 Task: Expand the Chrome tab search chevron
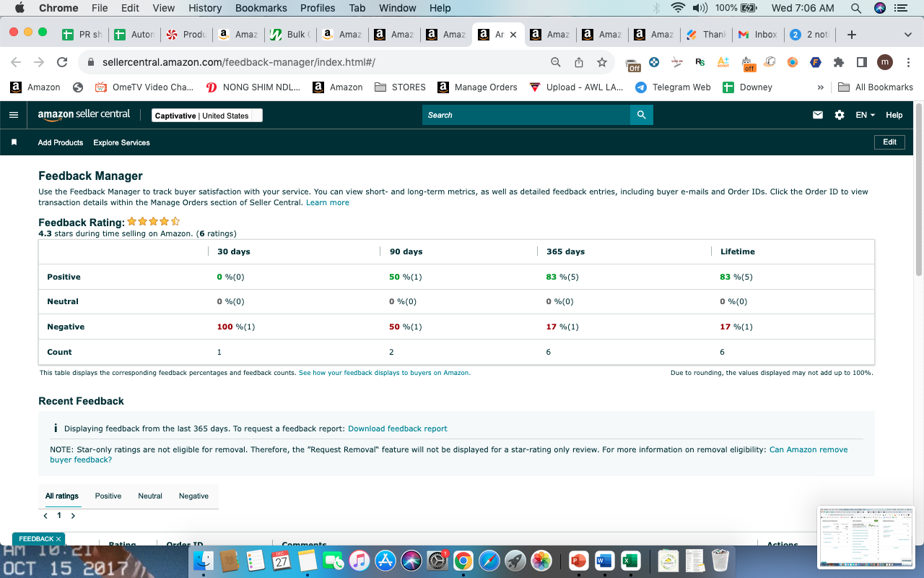coord(907,35)
